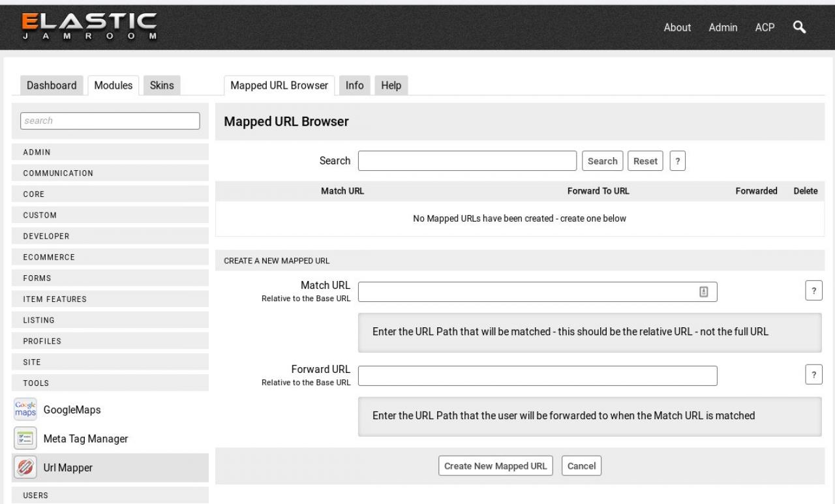This screenshot has height=504, width=835.
Task: Focus the Match URL input field
Action: coord(538,292)
